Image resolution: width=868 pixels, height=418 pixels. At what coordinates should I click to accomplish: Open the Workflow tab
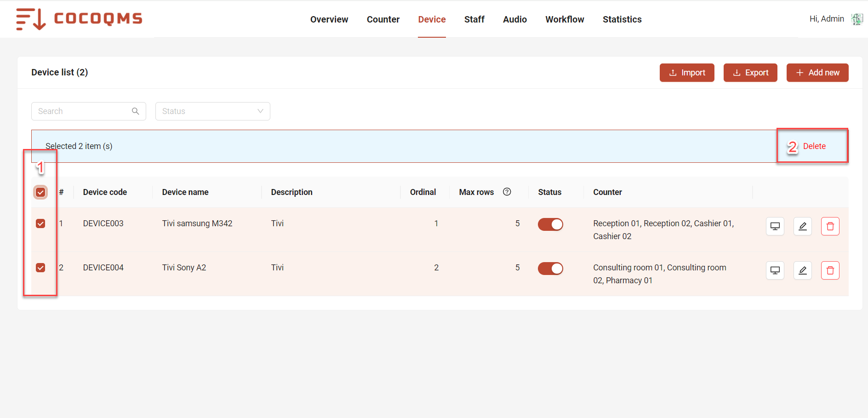tap(565, 19)
